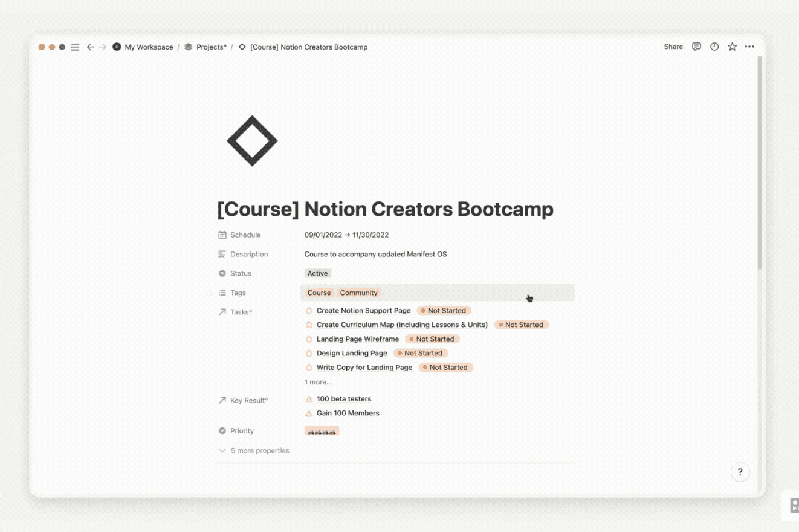Open page history clock icon
799x532 pixels.
click(x=714, y=47)
